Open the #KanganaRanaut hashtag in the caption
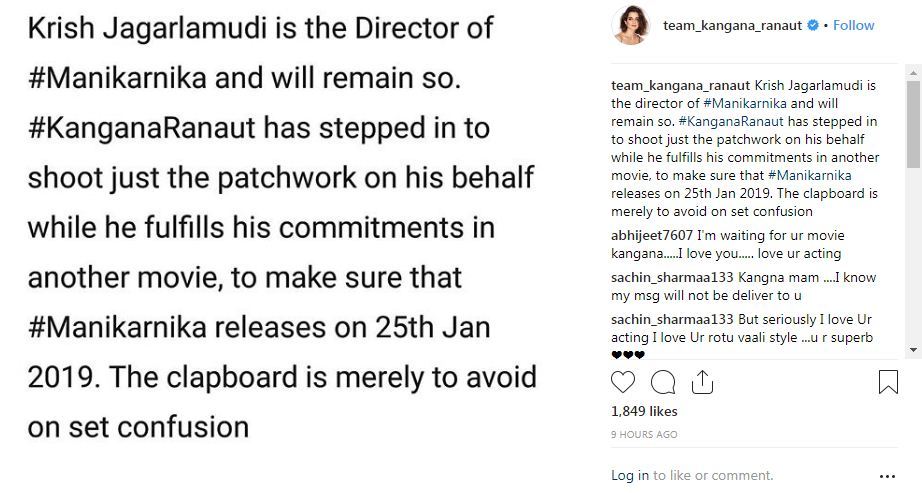Image resolution: width=922 pixels, height=493 pixels. [x=731, y=122]
